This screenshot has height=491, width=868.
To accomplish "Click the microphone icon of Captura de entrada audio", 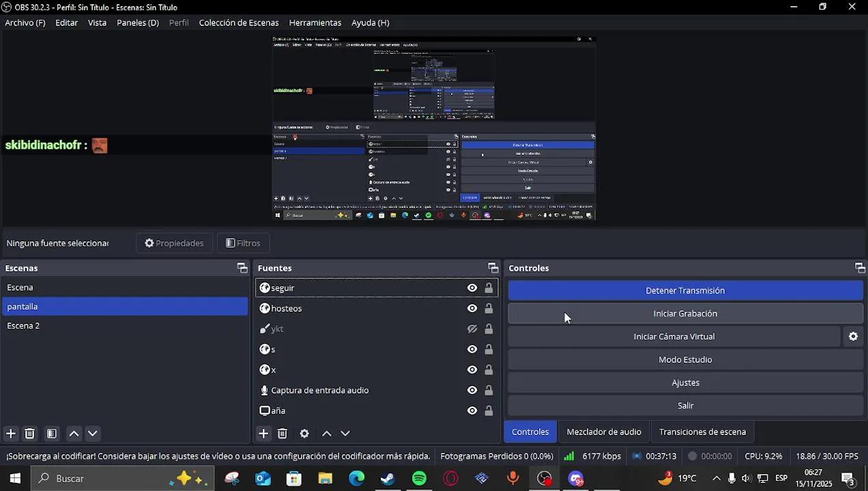I will tap(265, 390).
